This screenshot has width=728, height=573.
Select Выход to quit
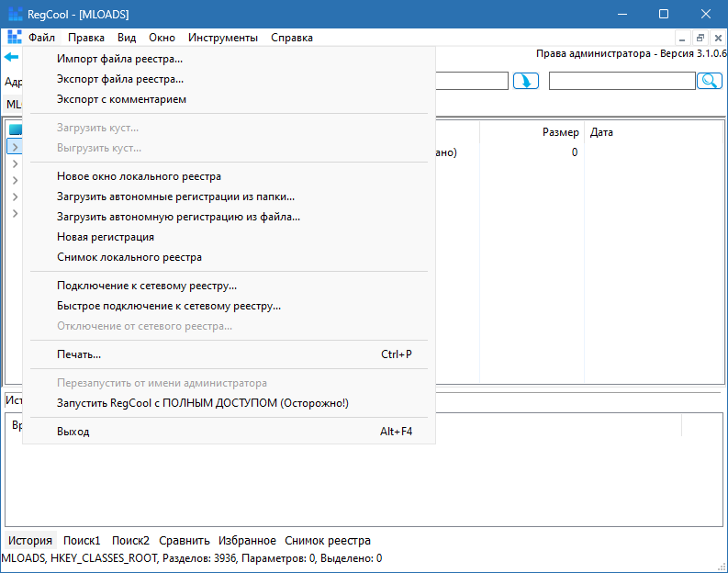[x=229, y=432]
